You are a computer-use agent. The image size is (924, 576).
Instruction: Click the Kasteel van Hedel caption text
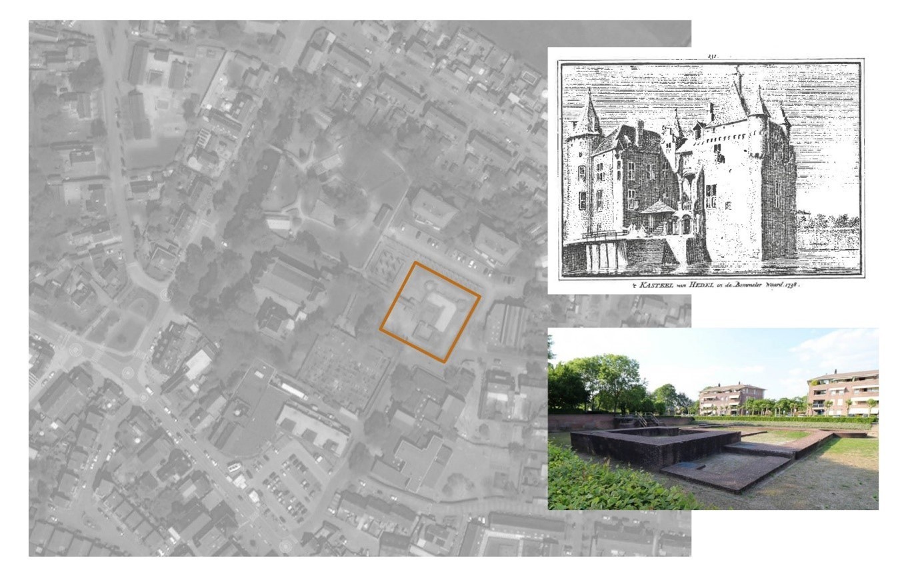(715, 285)
